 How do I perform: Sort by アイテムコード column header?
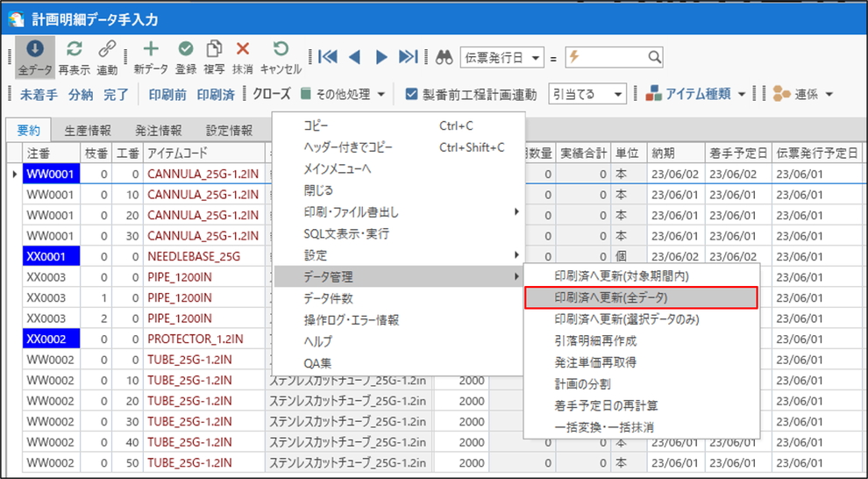click(x=204, y=153)
